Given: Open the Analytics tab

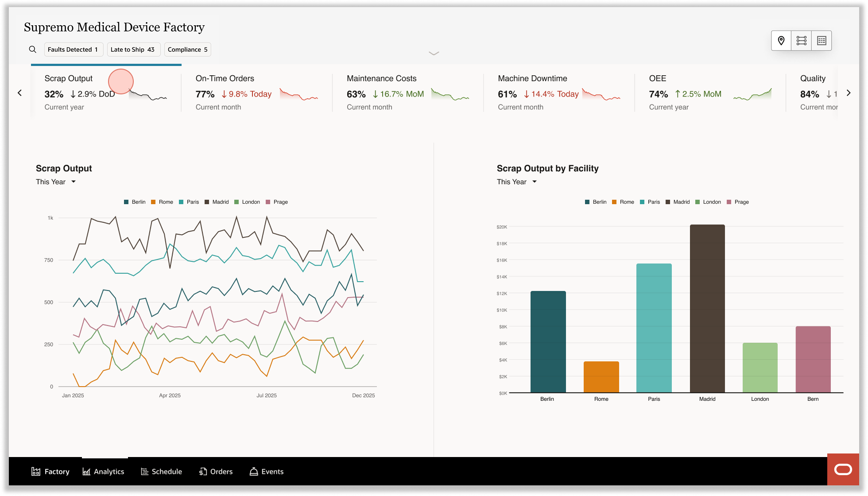Looking at the screenshot, I should pos(103,472).
